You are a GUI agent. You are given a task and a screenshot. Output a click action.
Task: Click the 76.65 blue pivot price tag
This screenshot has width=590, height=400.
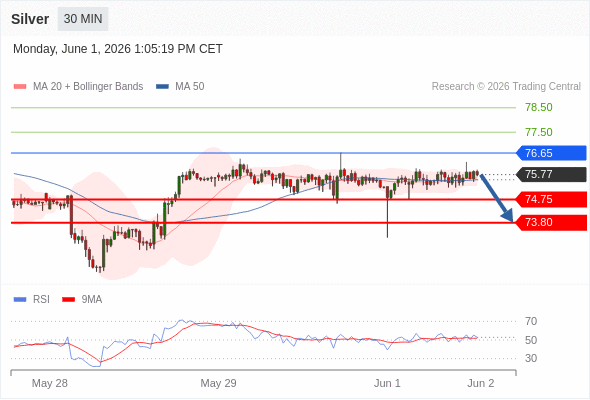click(551, 153)
